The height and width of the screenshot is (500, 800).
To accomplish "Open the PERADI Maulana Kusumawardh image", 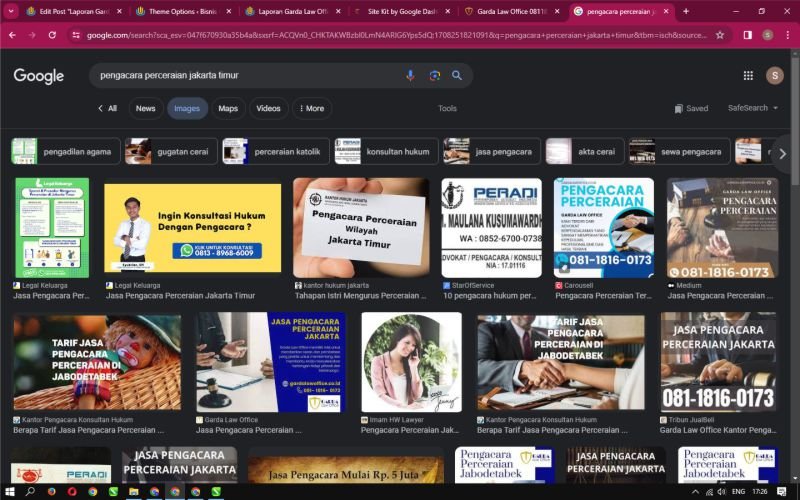I will [491, 228].
